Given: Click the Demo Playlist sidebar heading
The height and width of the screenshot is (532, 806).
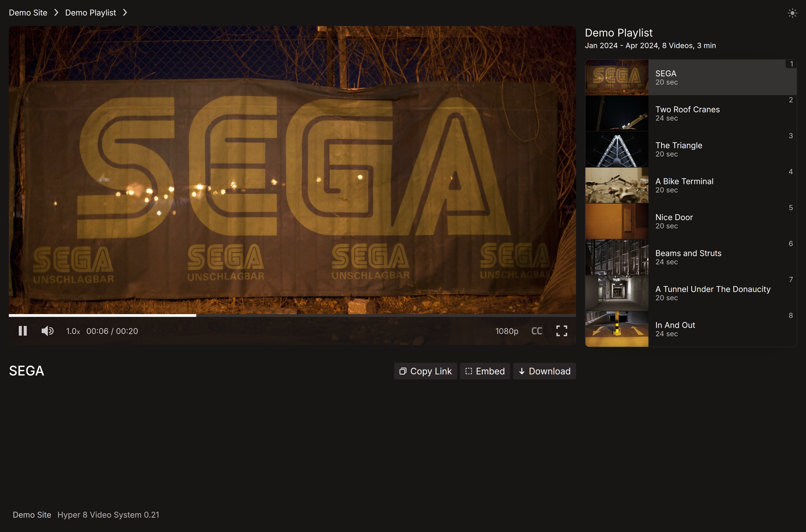Looking at the screenshot, I should 618,33.
